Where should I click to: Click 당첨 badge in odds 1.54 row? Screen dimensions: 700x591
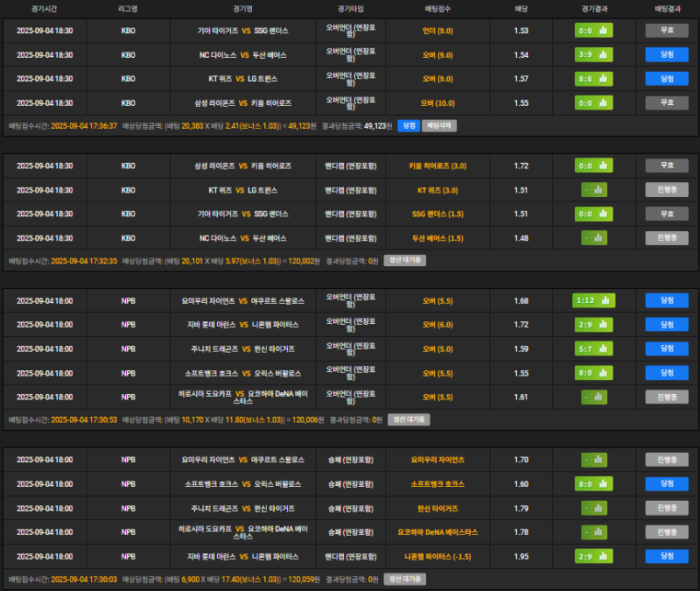pos(667,55)
